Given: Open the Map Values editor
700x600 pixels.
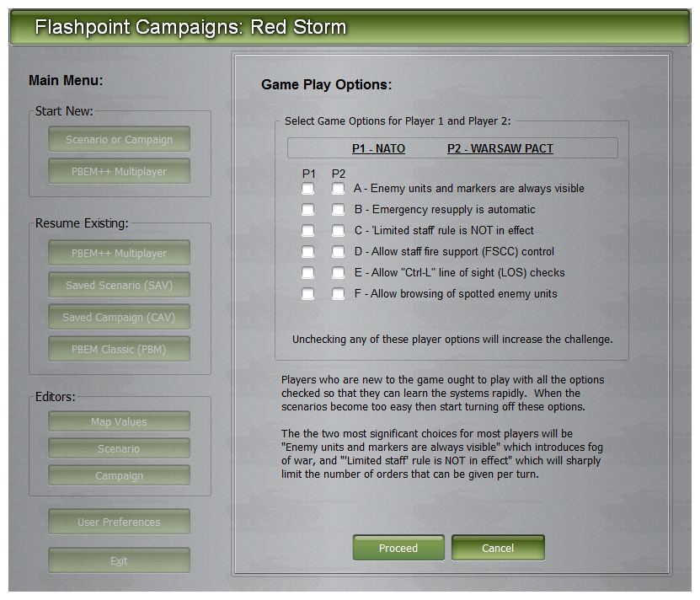Looking at the screenshot, I should [119, 421].
